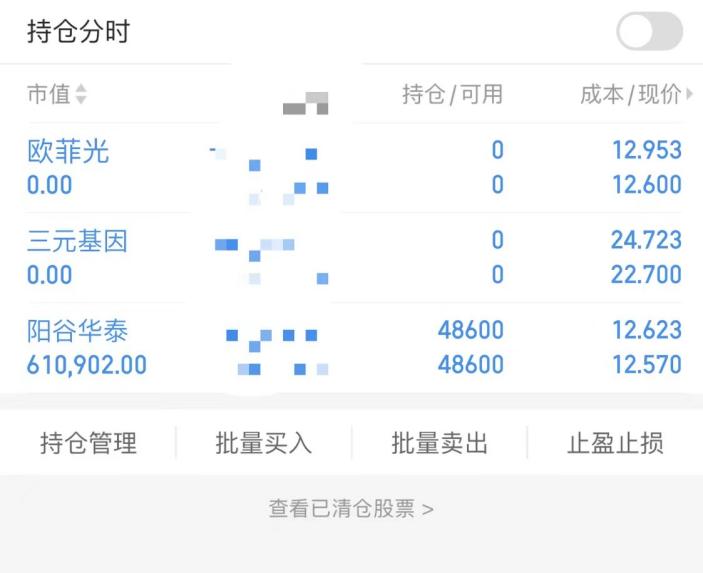The width and height of the screenshot is (703, 573).
Task: Click 阳谷华泰 holding quantity 48600
Action: tap(471, 330)
